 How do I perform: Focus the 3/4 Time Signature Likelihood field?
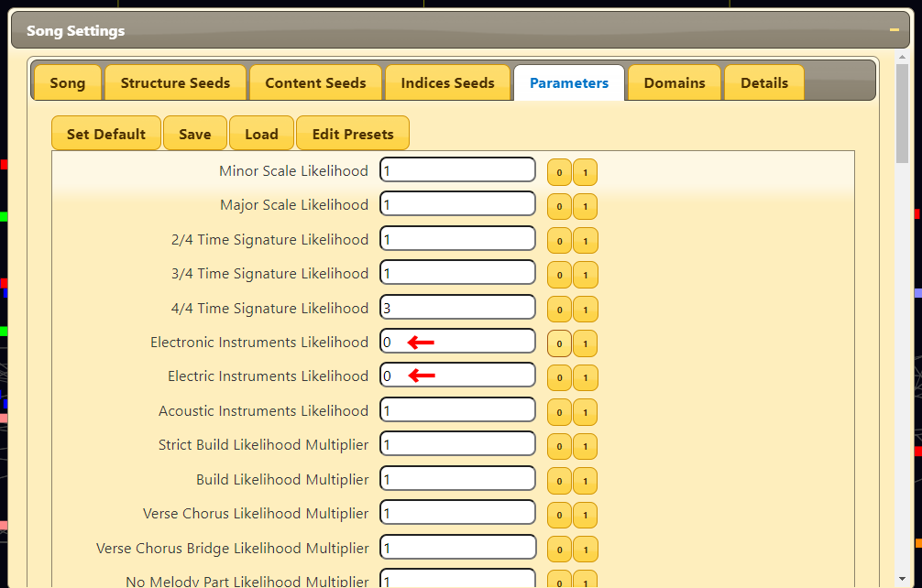(457, 273)
